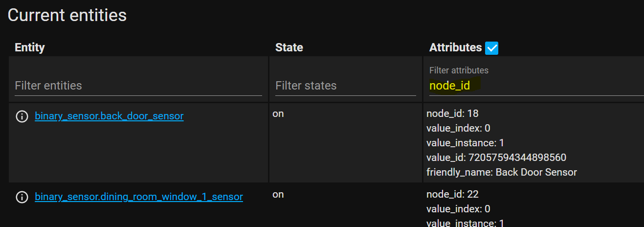
Task: Focus the Filter states field
Action: (345, 86)
